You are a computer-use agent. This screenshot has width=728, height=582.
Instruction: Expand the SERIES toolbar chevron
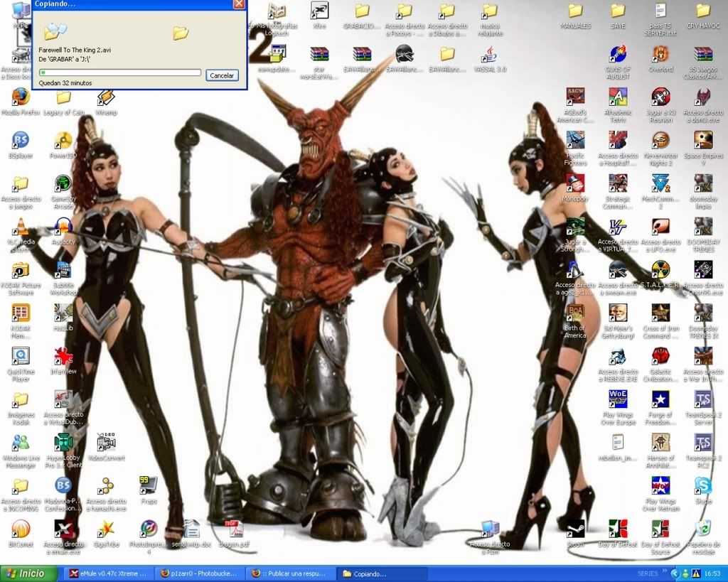click(665, 571)
